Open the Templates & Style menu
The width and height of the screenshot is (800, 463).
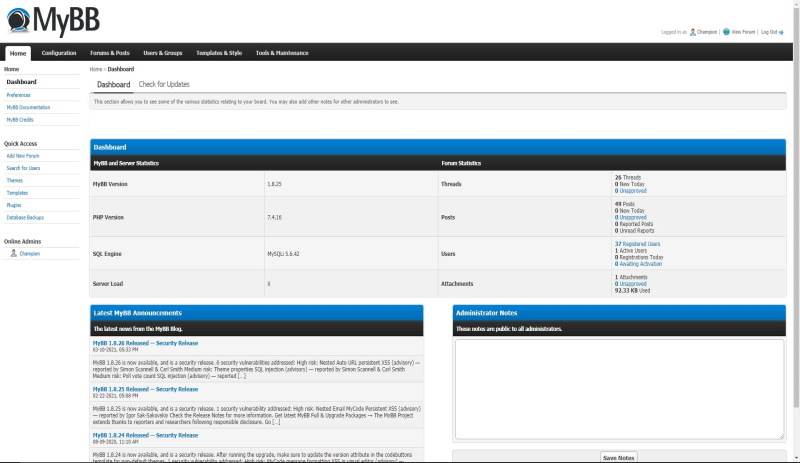(219, 53)
